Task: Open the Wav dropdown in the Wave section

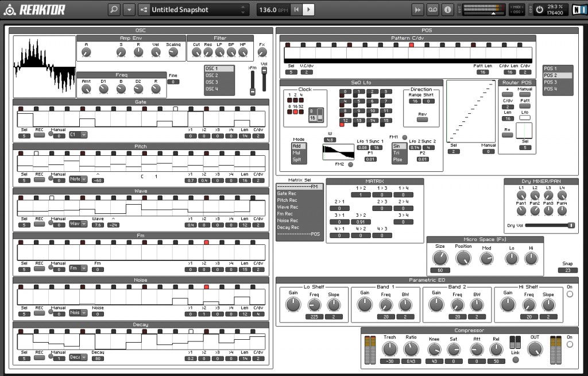Action: point(78,224)
